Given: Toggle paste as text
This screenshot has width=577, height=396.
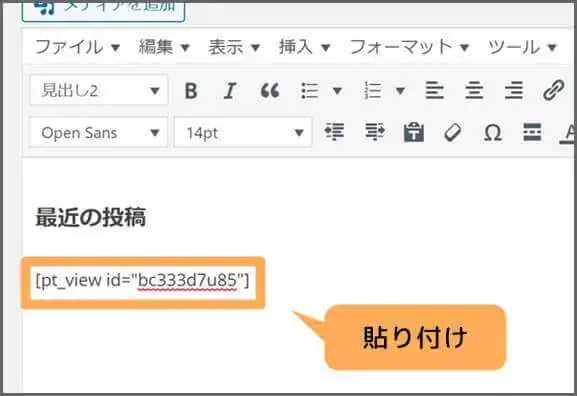Looking at the screenshot, I should pos(414,132).
